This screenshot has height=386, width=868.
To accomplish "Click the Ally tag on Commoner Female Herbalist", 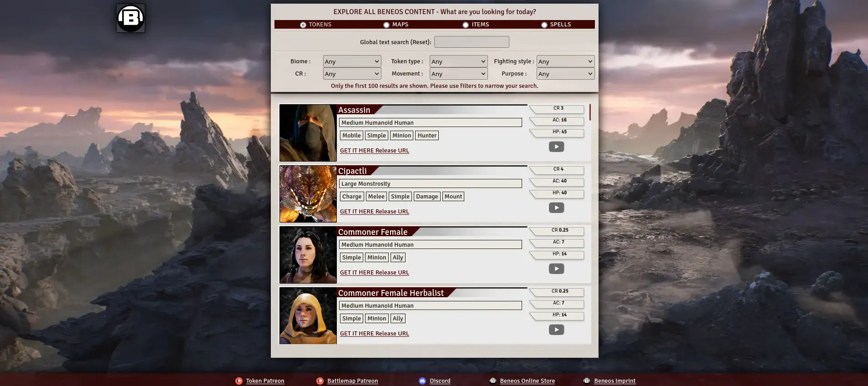I will (398, 319).
